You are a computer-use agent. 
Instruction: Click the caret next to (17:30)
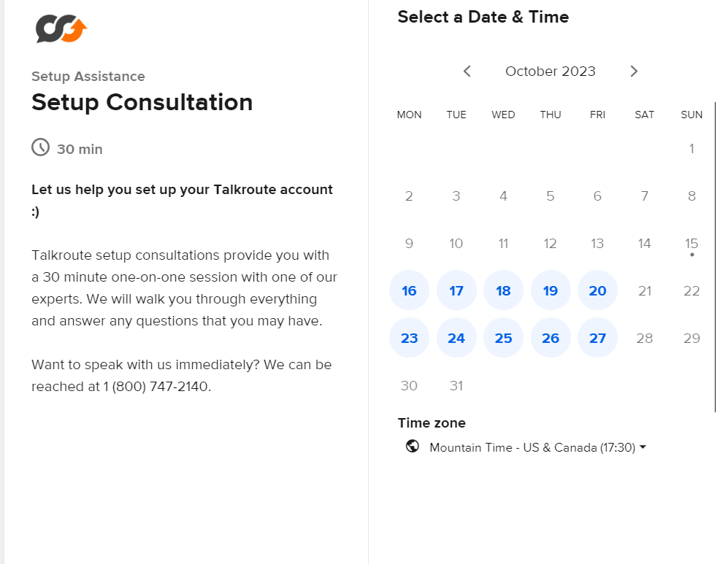click(x=643, y=447)
